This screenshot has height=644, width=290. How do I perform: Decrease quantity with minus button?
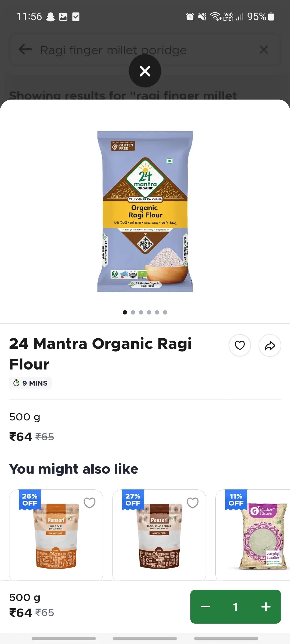(206, 607)
